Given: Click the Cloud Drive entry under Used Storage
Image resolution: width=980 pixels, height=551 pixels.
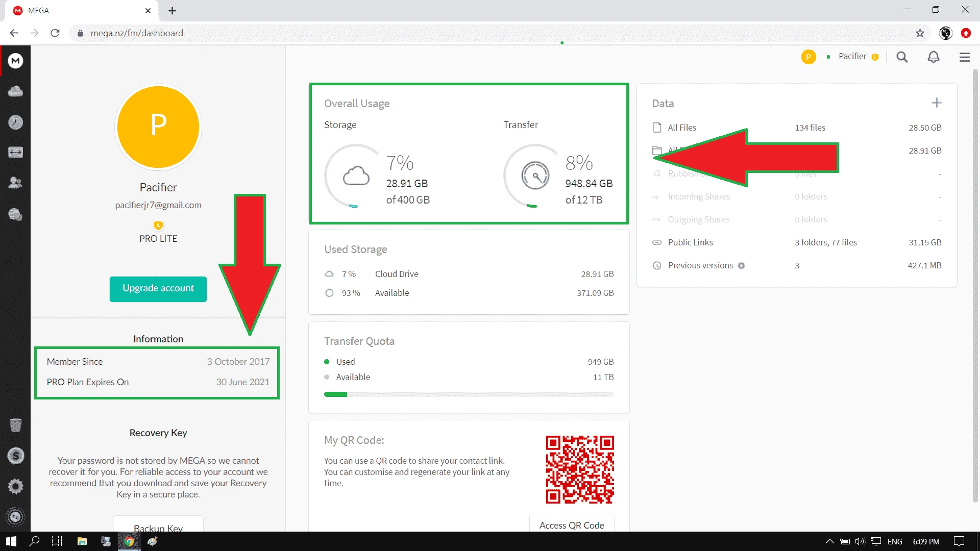Looking at the screenshot, I should coord(469,274).
